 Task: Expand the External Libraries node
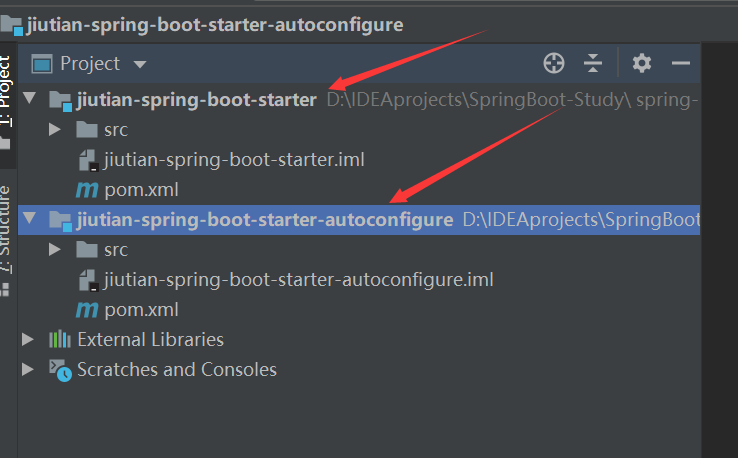28,339
